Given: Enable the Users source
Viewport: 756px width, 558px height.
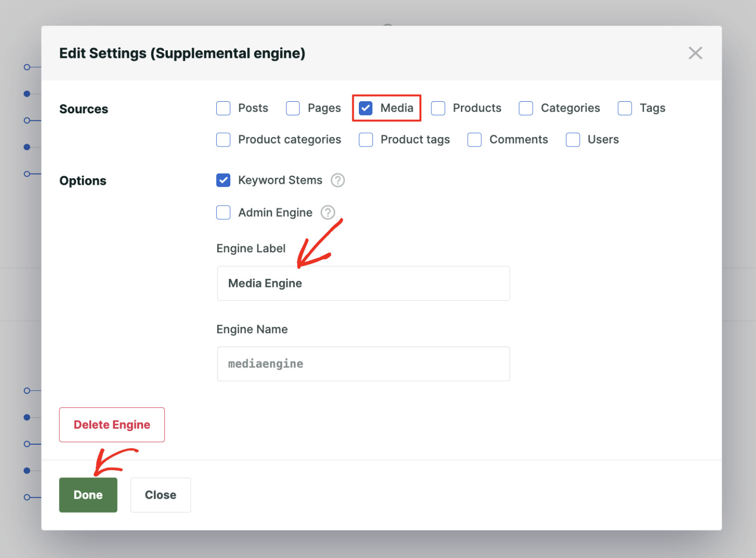Looking at the screenshot, I should coord(573,139).
